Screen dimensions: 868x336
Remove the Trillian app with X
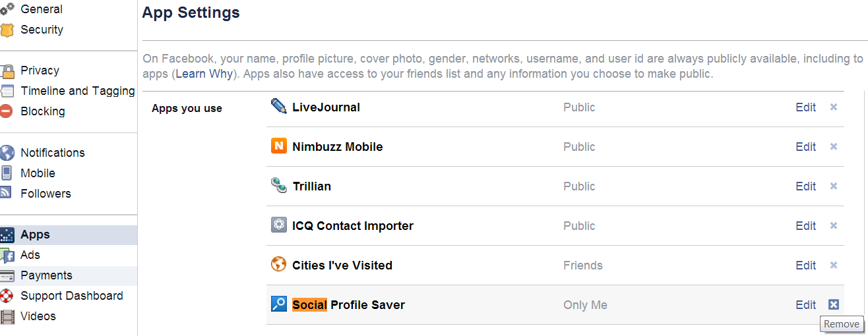(x=834, y=186)
